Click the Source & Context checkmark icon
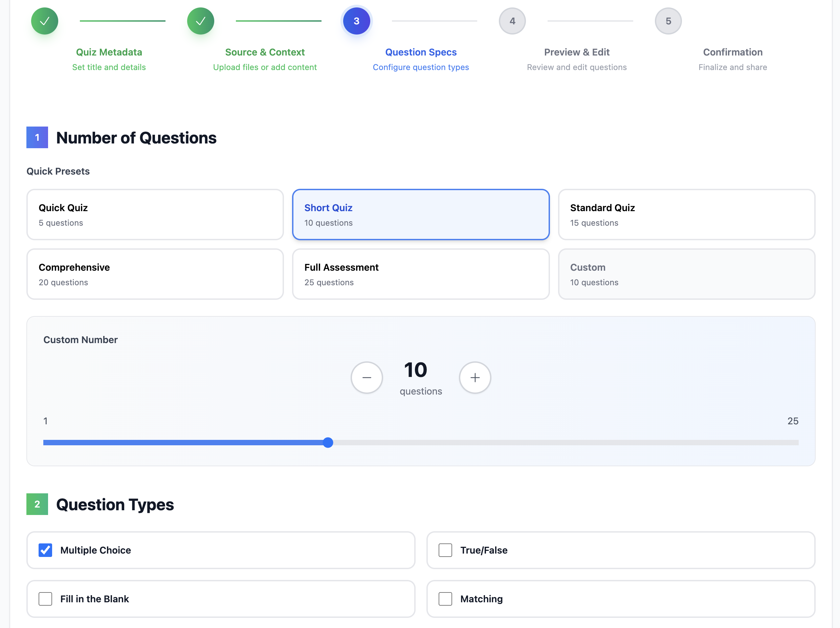 coord(200,21)
